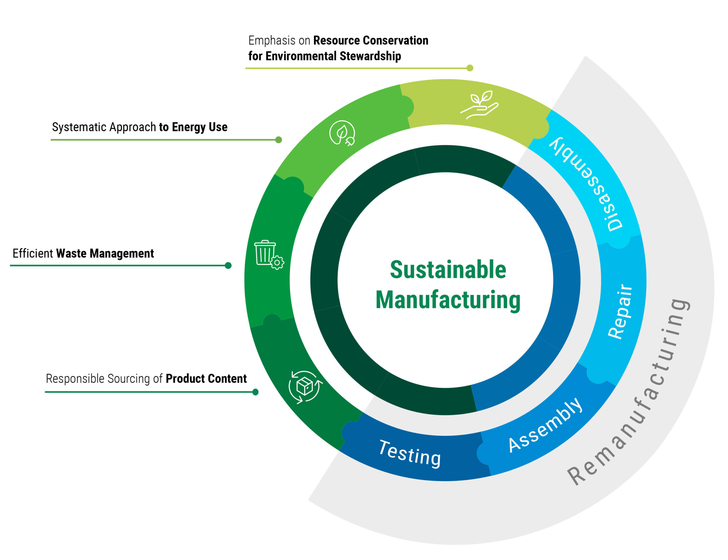Click the leaf and plug energy icon
The image size is (728, 560).
pos(342,133)
